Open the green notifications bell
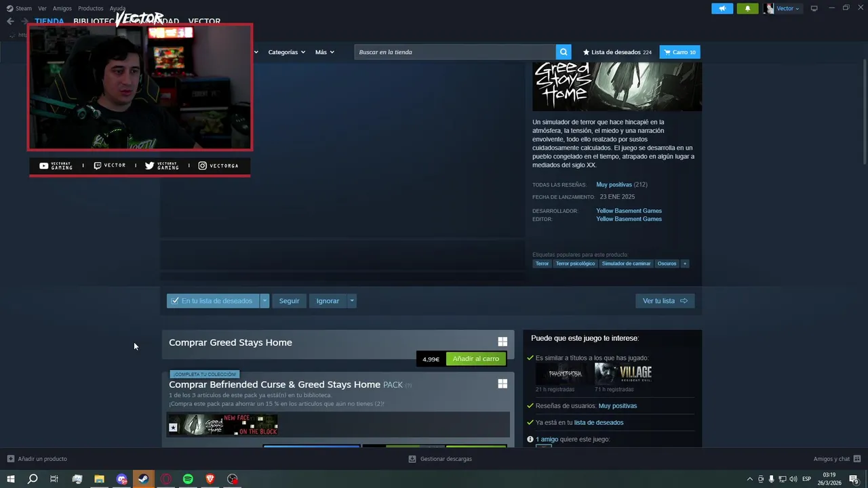The image size is (868, 488). click(x=747, y=8)
